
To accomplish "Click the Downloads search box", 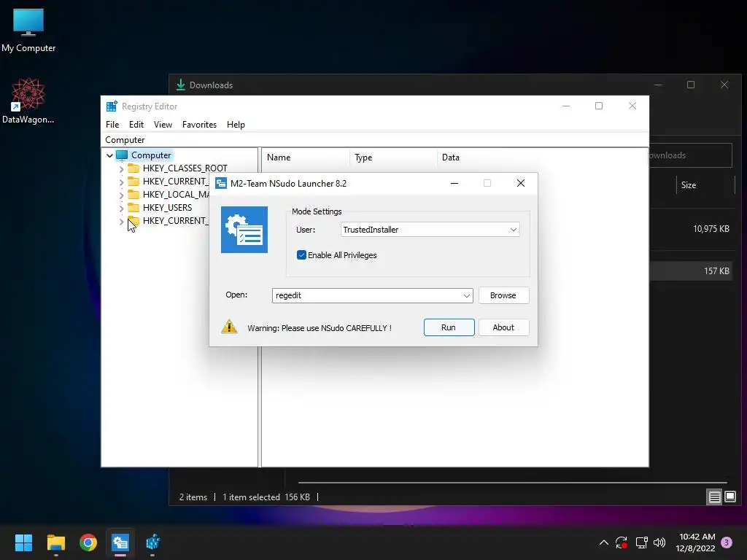I will coord(690,155).
